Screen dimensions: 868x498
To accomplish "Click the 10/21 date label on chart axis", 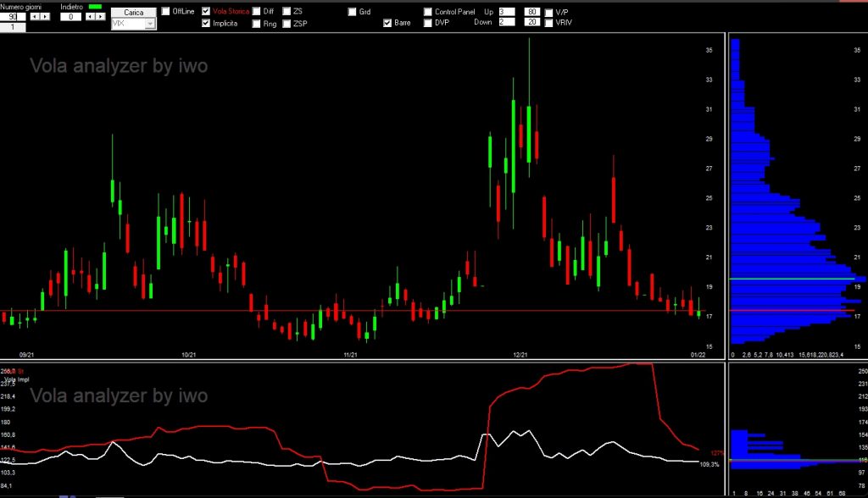I will click(189, 355).
